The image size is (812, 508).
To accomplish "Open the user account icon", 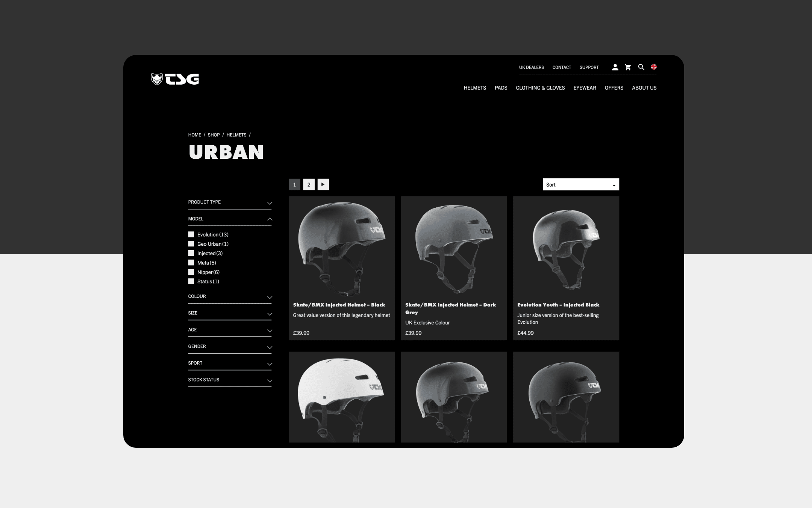I will pos(615,67).
